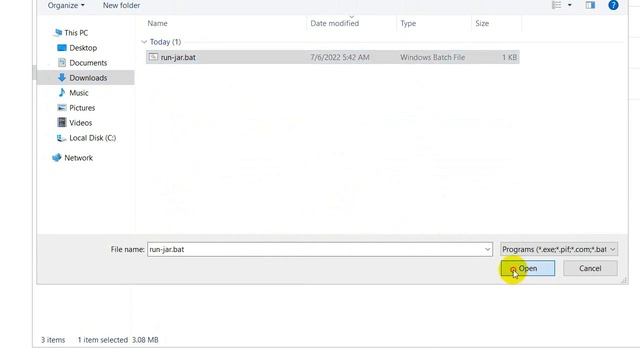Click the Pictures icon
Screen dimensions: 640x360
pos(62,107)
